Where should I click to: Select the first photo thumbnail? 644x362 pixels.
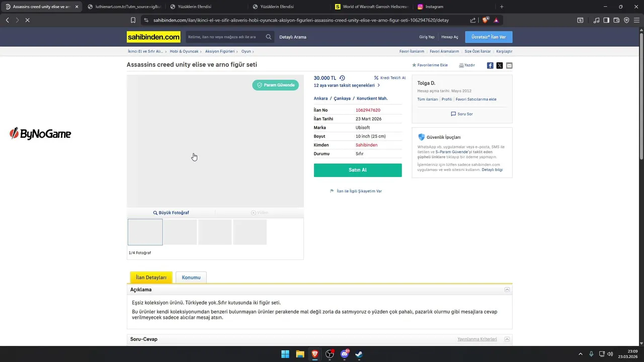tap(145, 232)
